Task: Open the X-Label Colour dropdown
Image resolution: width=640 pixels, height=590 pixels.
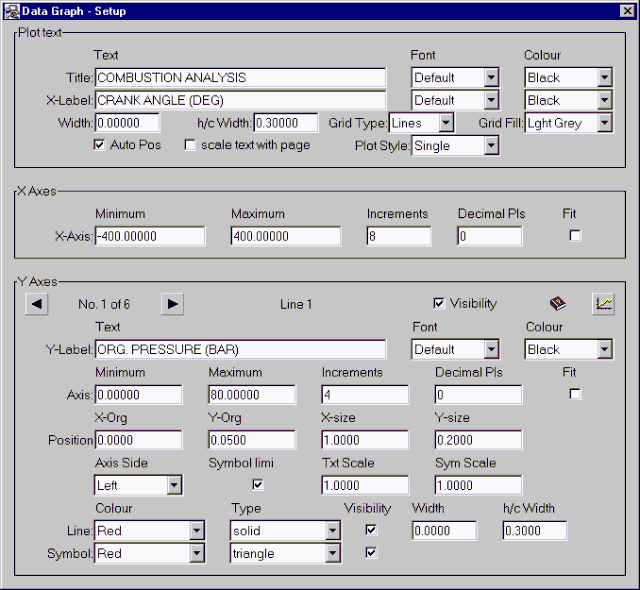Action: pyautogui.click(x=605, y=100)
